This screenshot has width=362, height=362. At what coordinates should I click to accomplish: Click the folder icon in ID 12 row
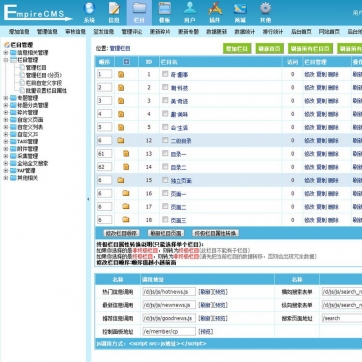[x=121, y=141]
